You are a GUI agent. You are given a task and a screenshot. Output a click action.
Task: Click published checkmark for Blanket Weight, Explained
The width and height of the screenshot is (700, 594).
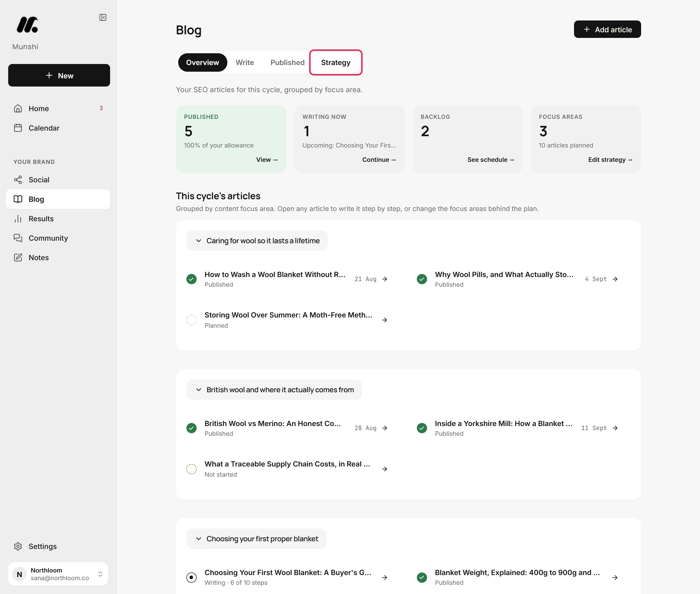click(x=422, y=578)
